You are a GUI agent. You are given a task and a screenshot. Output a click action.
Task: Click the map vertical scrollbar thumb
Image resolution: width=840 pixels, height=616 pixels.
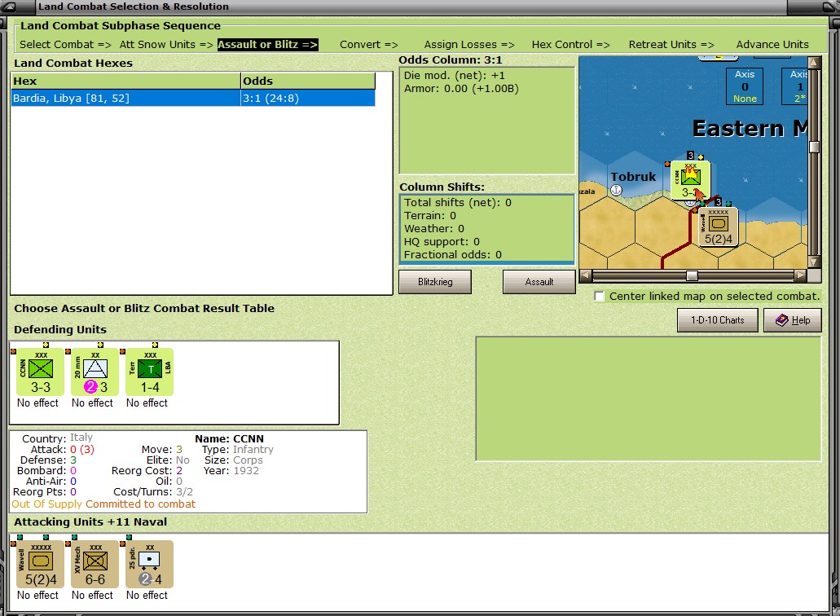(814, 147)
